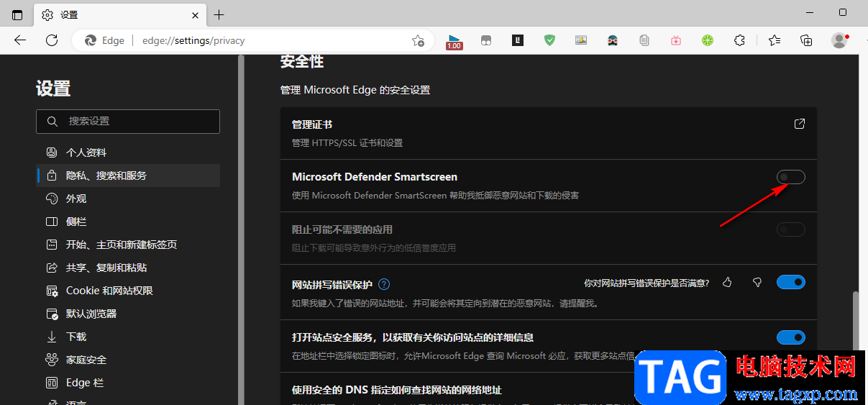The height and width of the screenshot is (405, 868).
Task: Give thumbs up for 网站拼写错误保护
Action: (727, 283)
